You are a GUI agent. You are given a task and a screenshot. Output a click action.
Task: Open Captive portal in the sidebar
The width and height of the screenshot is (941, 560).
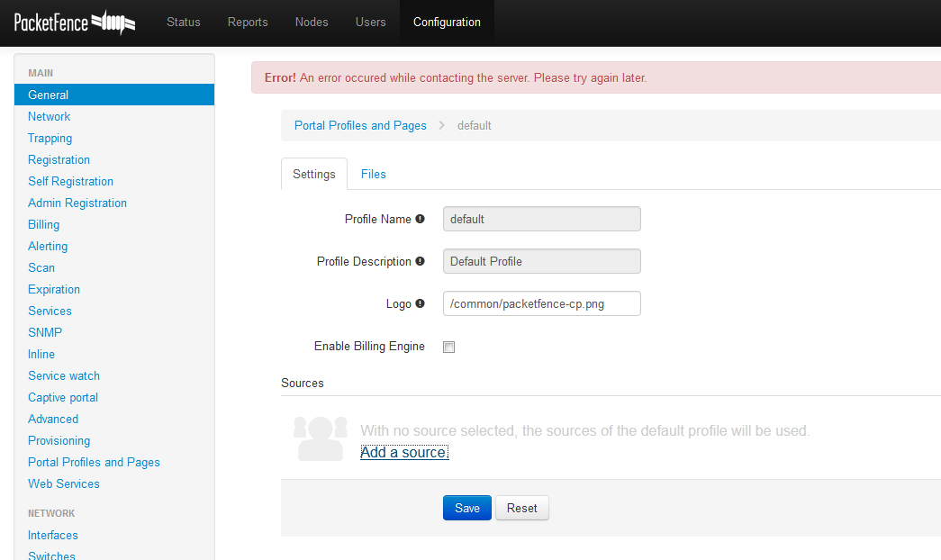click(x=63, y=397)
